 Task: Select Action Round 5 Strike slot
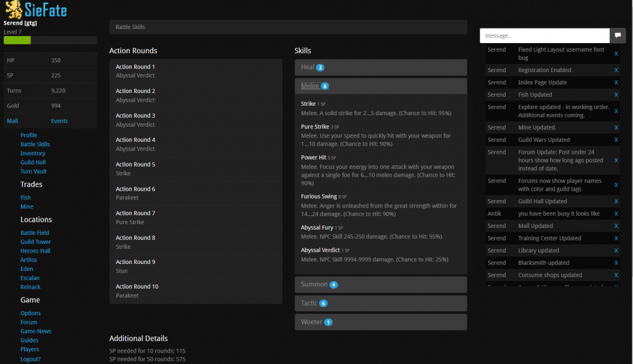point(196,169)
